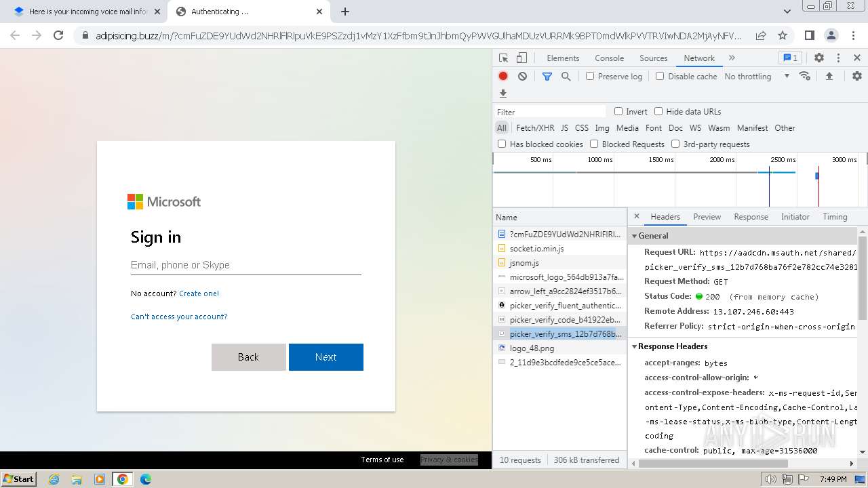Open Internet Explorer from taskbar

coord(54,479)
